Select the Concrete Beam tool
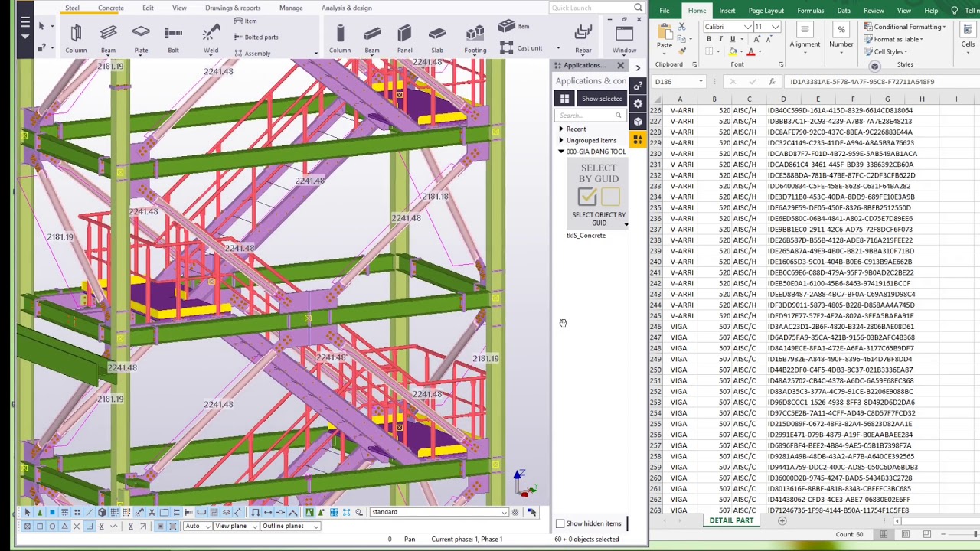Screen dimensions: 980x551 pos(372,38)
